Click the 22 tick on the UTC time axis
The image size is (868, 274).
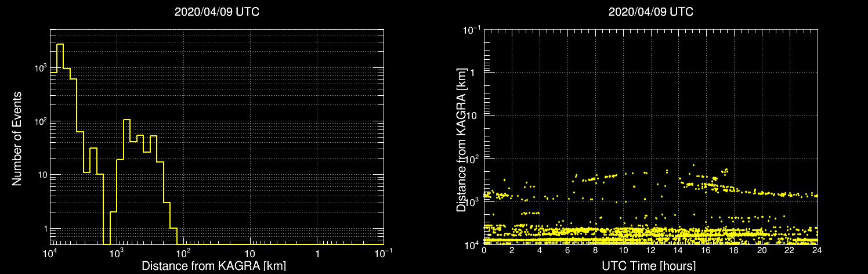[790, 251]
